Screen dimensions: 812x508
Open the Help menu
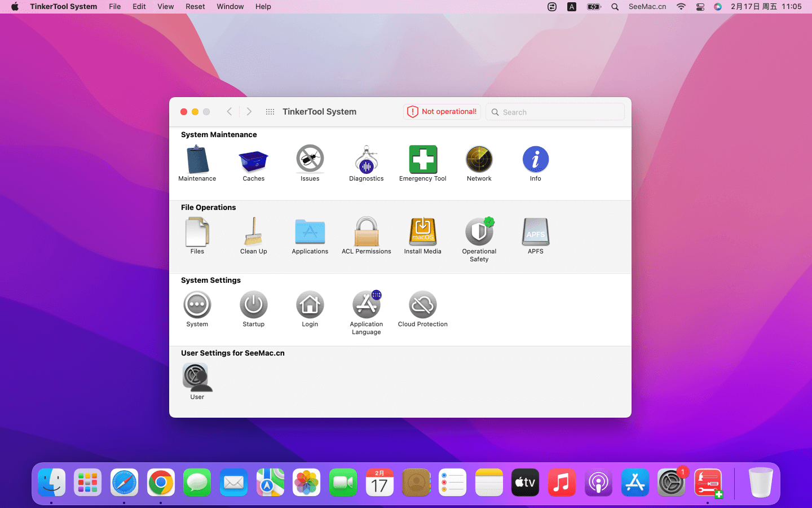click(x=263, y=7)
